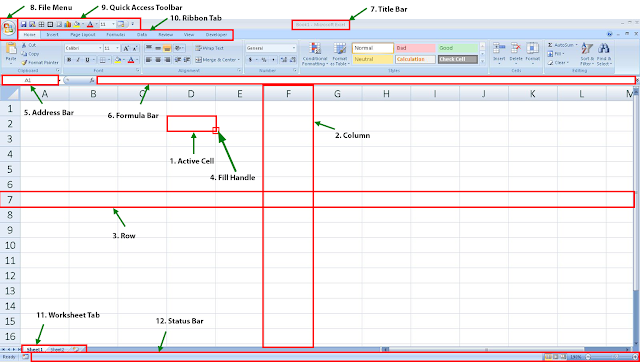Switch to the Data tab

pos(142,35)
